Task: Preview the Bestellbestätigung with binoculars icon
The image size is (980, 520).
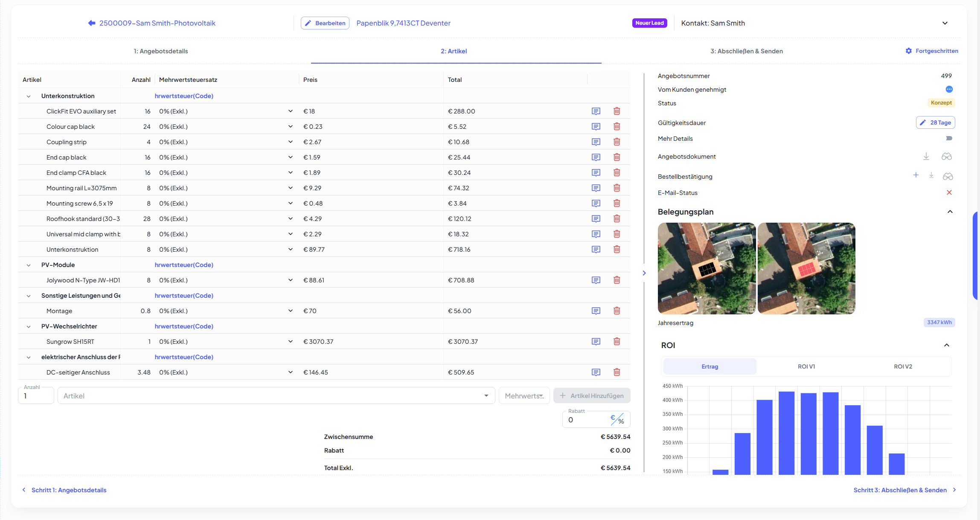Action: 948,176
